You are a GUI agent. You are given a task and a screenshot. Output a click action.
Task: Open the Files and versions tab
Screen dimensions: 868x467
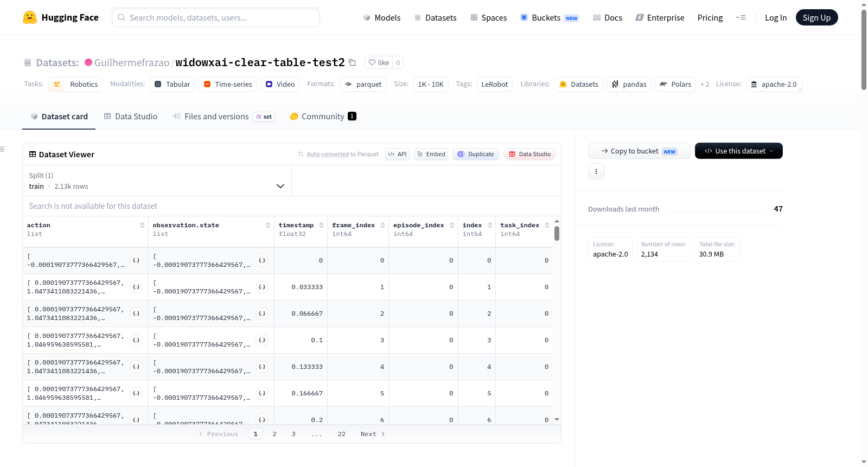224,117
